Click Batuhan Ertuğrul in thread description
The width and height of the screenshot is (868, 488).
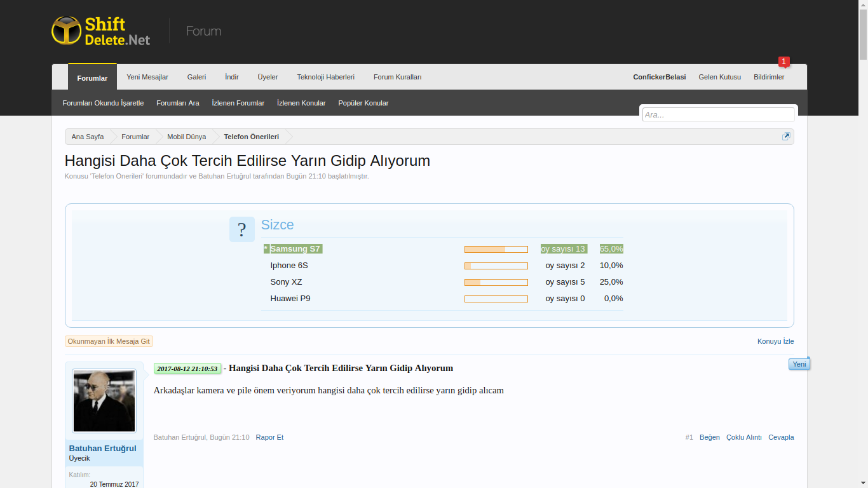(x=225, y=177)
